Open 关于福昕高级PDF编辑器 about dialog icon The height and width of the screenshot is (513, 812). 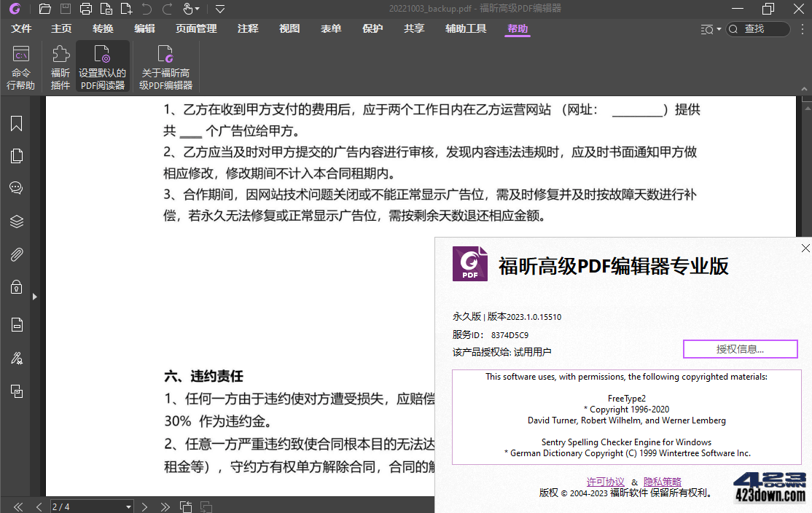tap(165, 64)
